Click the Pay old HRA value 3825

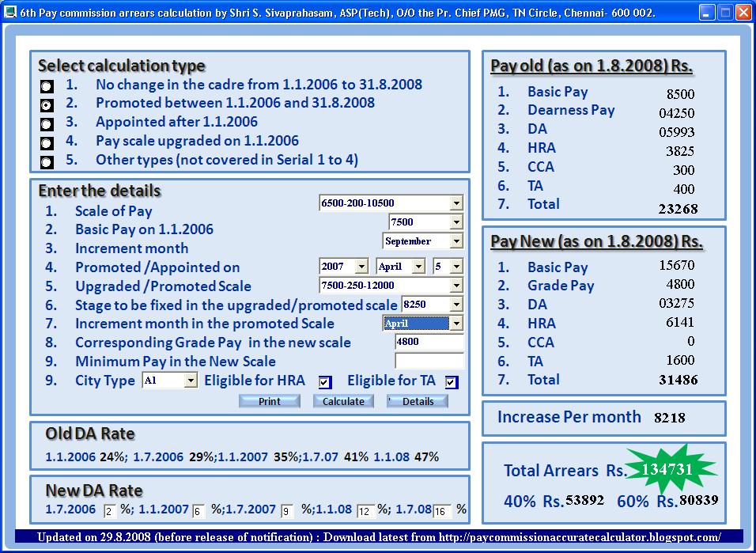[x=680, y=151]
